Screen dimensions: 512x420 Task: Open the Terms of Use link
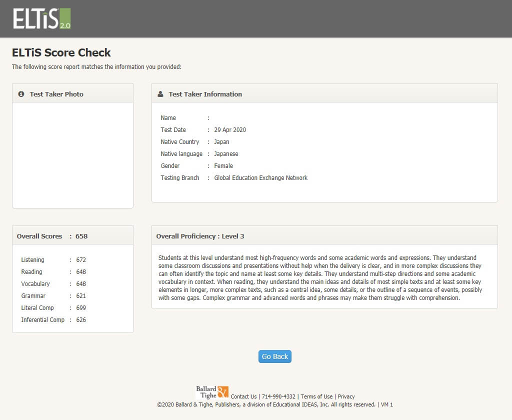[x=316, y=396]
